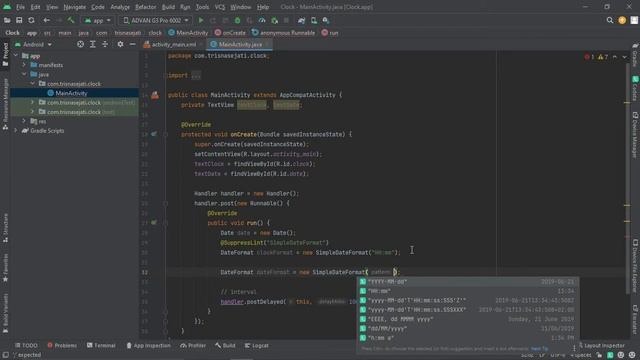Open the Terminal tool window

[101, 345]
